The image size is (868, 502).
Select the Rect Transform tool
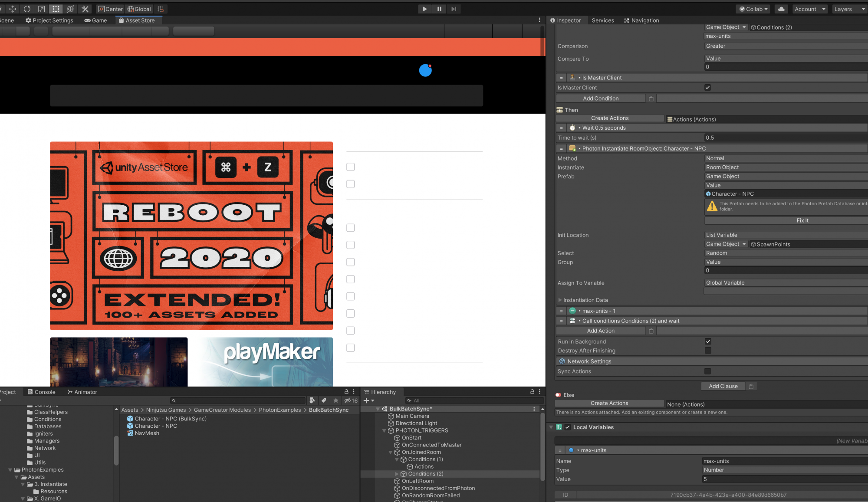click(x=56, y=9)
